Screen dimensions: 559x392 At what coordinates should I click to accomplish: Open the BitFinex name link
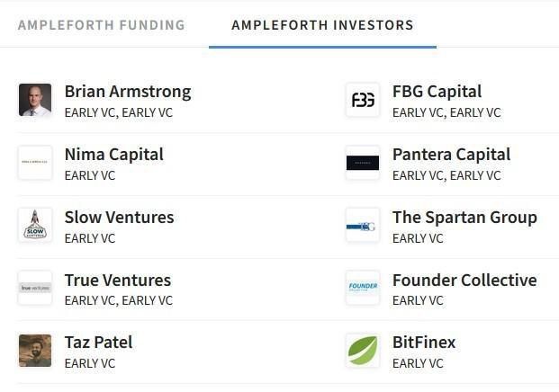tap(424, 343)
